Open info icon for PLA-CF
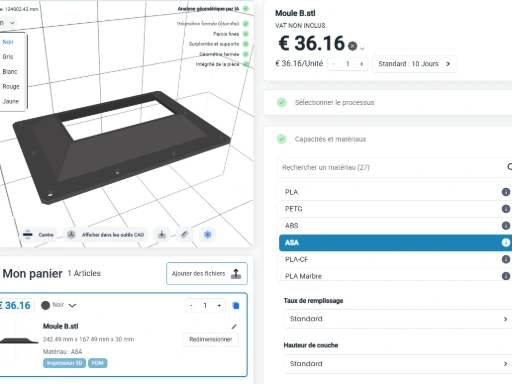The width and height of the screenshot is (512, 384). [506, 259]
